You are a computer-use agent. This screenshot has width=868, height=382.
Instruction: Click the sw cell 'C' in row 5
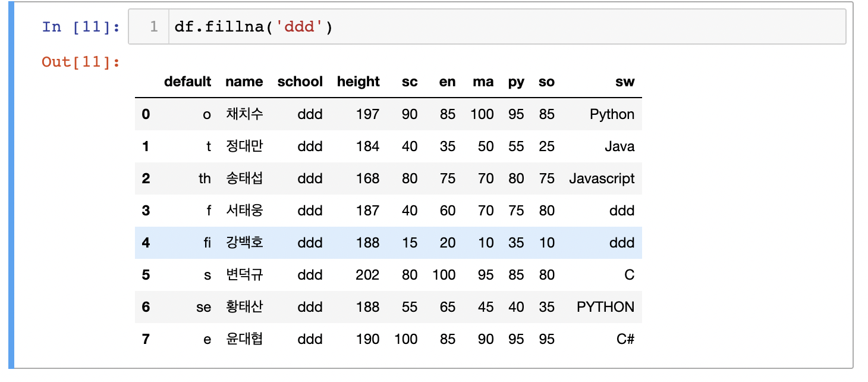point(630,275)
